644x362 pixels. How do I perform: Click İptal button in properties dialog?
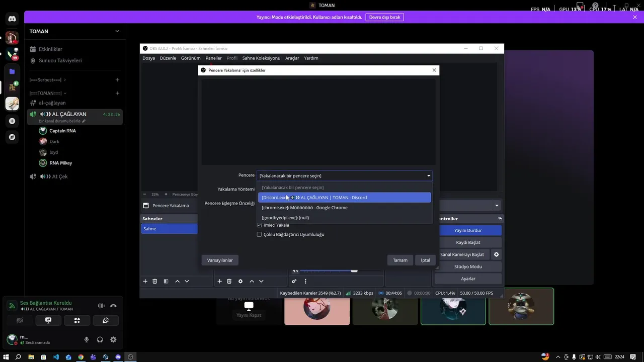(x=425, y=260)
